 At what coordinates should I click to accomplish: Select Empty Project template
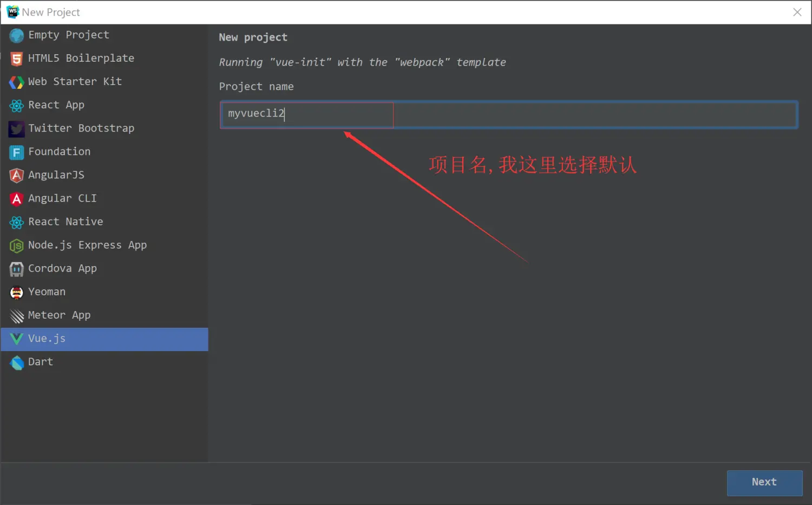104,35
